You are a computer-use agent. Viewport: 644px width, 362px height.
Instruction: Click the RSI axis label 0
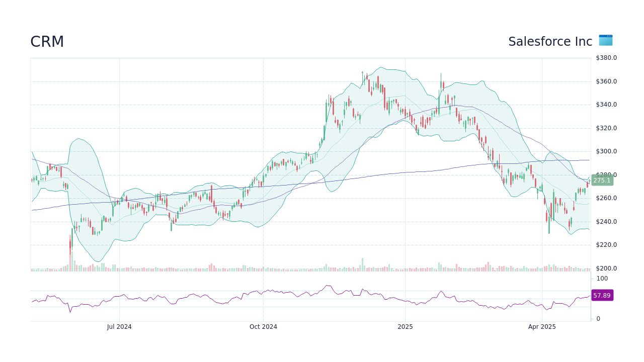598,319
